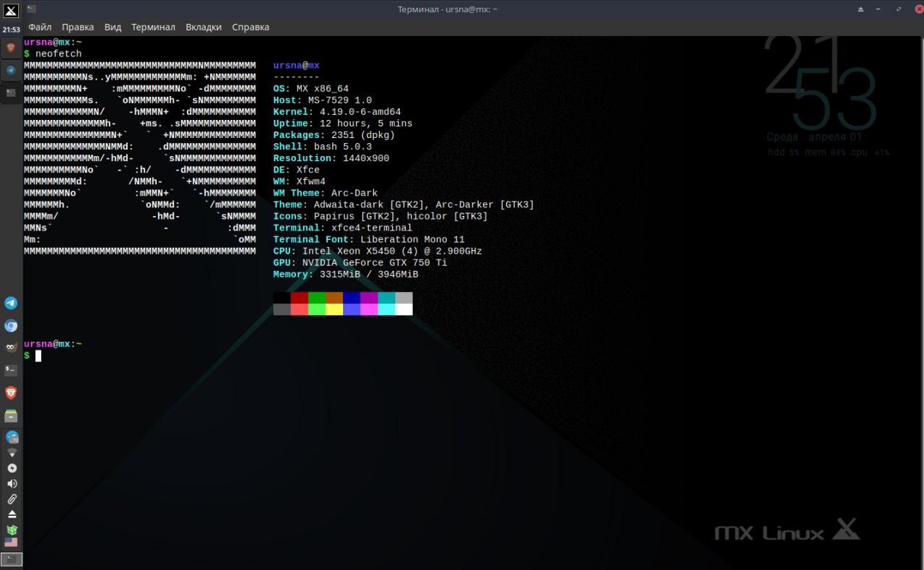The height and width of the screenshot is (570, 924).
Task: Open the Справка menu
Action: (250, 27)
